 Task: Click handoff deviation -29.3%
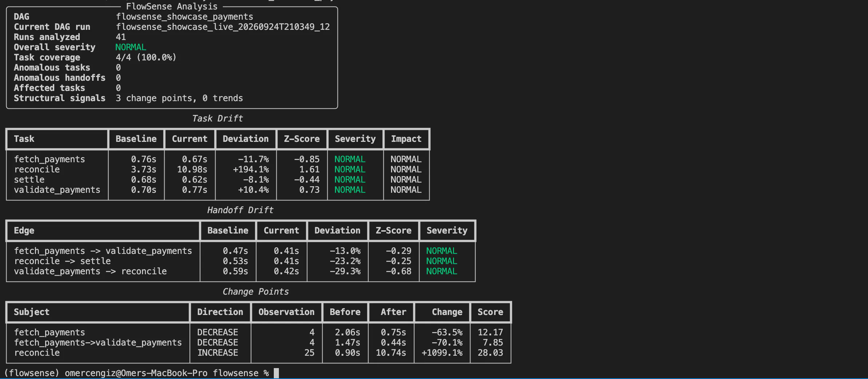point(345,271)
